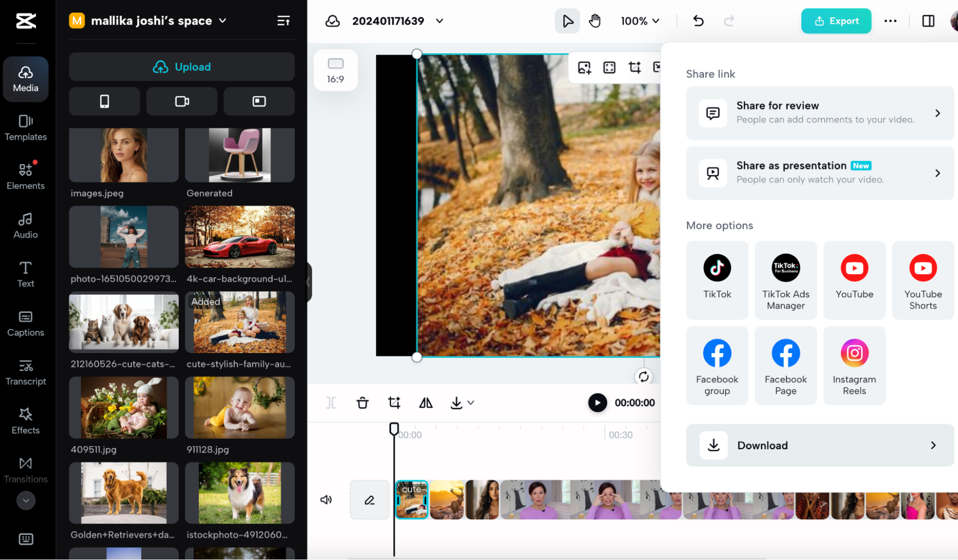Image resolution: width=958 pixels, height=560 pixels.
Task: Toggle the side-panel layout icon
Action: (x=928, y=21)
